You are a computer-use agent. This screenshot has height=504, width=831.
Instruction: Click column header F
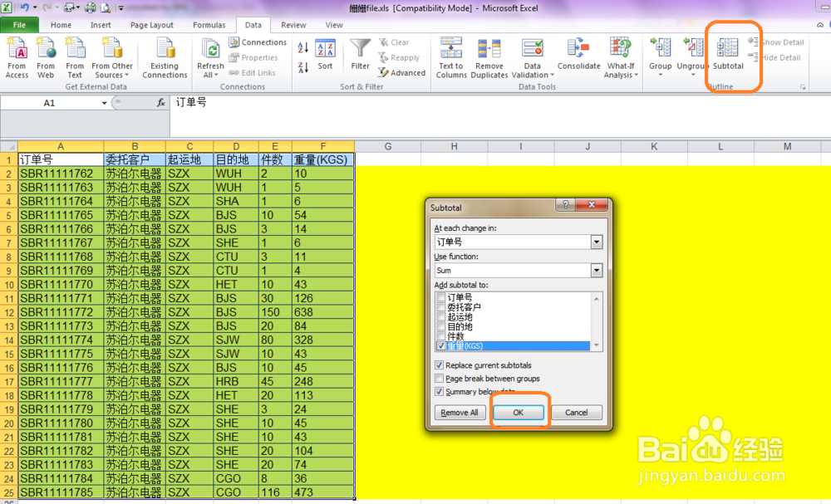[x=322, y=147]
